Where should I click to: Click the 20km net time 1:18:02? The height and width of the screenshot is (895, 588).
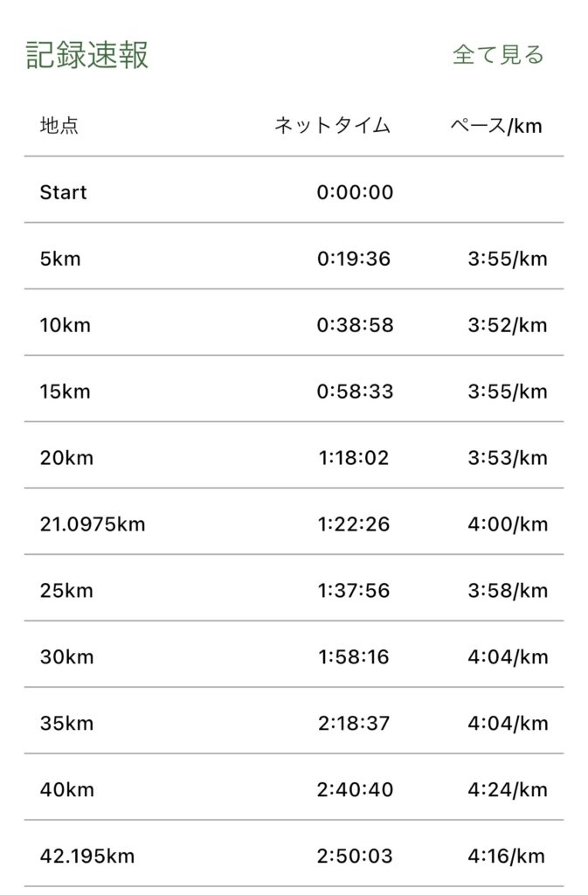(x=354, y=458)
